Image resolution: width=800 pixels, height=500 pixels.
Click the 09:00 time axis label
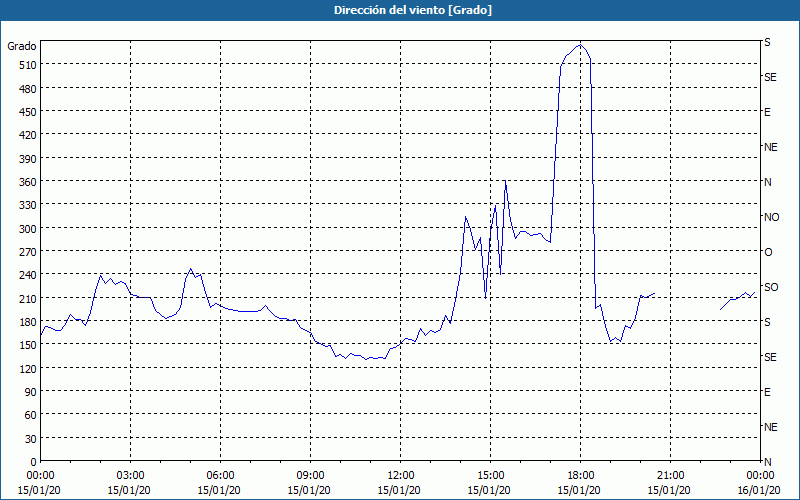click(310, 476)
